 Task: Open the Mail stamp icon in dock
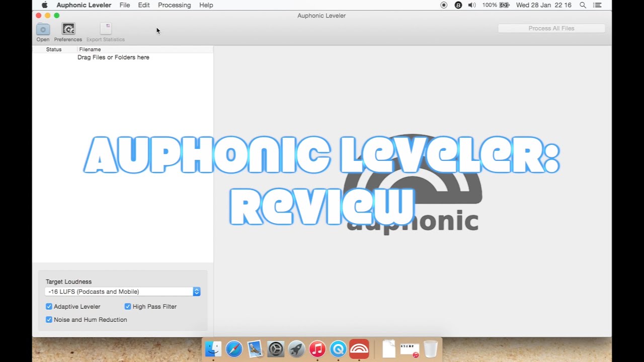pyautogui.click(x=255, y=348)
